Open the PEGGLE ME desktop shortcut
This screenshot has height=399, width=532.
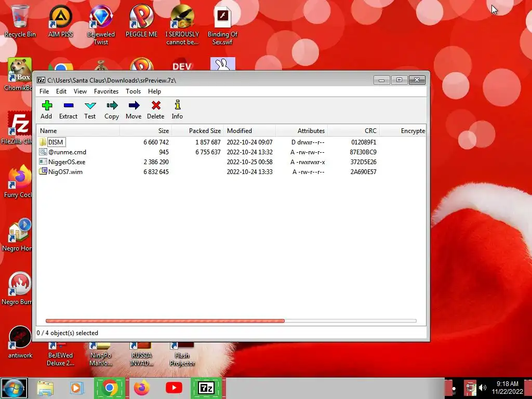pyautogui.click(x=141, y=21)
